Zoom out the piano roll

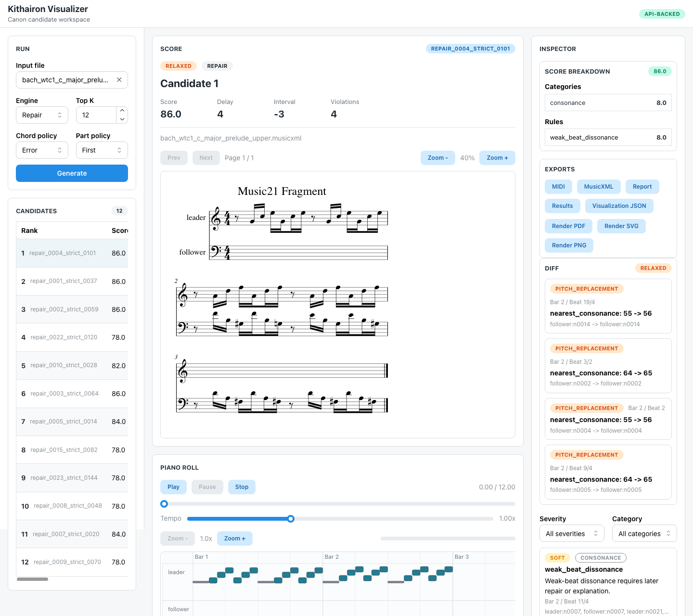coord(178,539)
